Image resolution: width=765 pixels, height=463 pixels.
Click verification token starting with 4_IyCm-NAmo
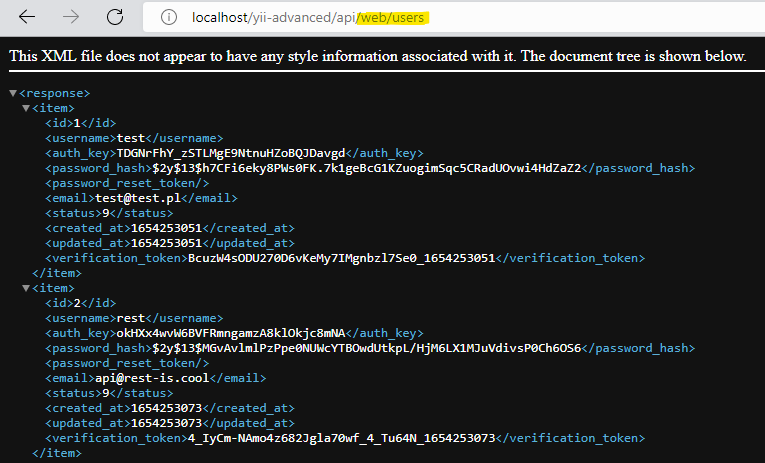(342, 438)
